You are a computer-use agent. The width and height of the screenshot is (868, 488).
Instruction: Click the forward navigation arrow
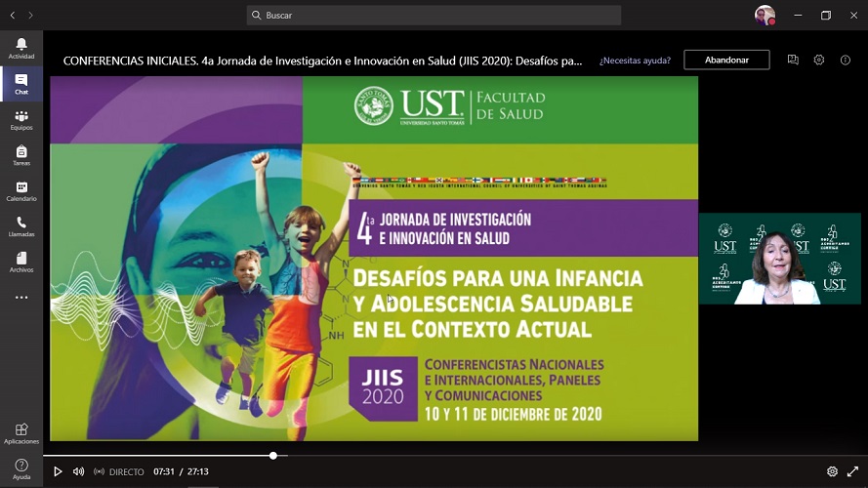[x=30, y=15]
